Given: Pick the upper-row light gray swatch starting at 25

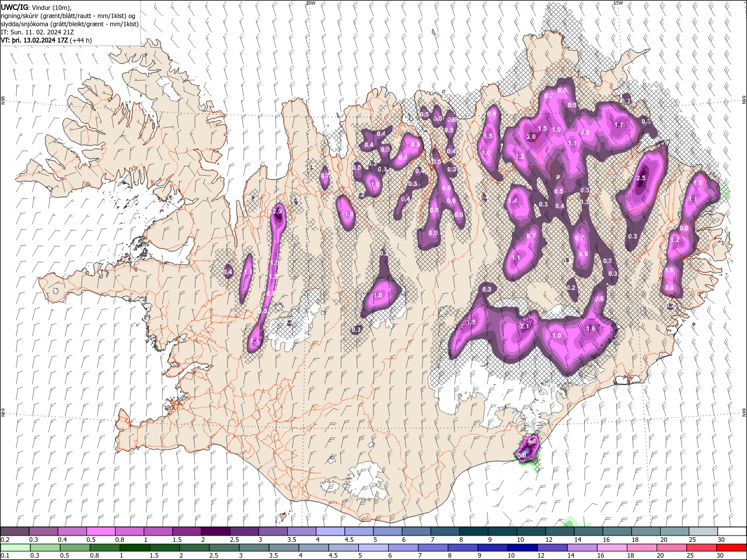Looking at the screenshot, I should click(703, 531).
